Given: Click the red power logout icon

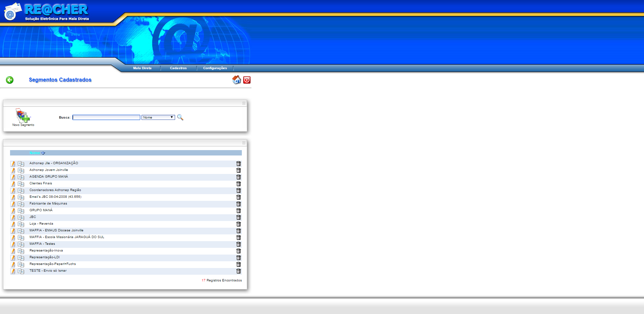Looking at the screenshot, I should (x=247, y=80).
